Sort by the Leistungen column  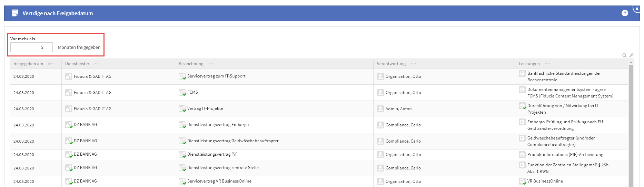547,64
